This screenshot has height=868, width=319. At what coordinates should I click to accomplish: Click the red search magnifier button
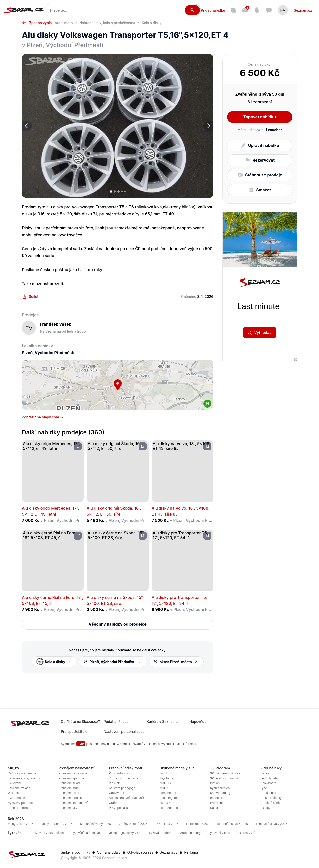(x=192, y=10)
